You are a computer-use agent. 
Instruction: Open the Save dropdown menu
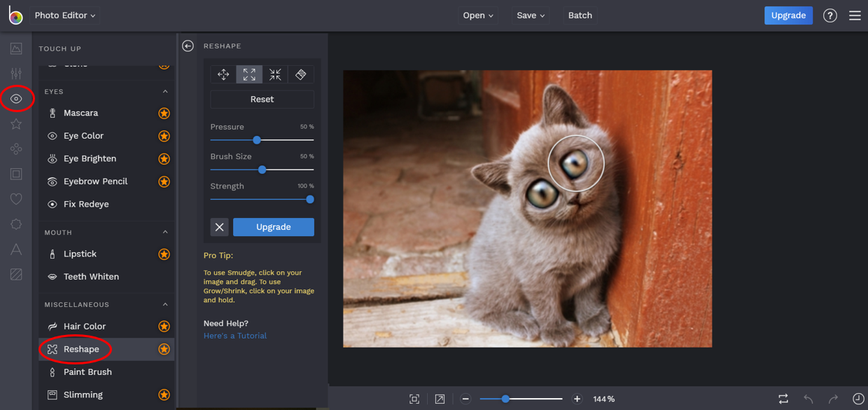(531, 15)
